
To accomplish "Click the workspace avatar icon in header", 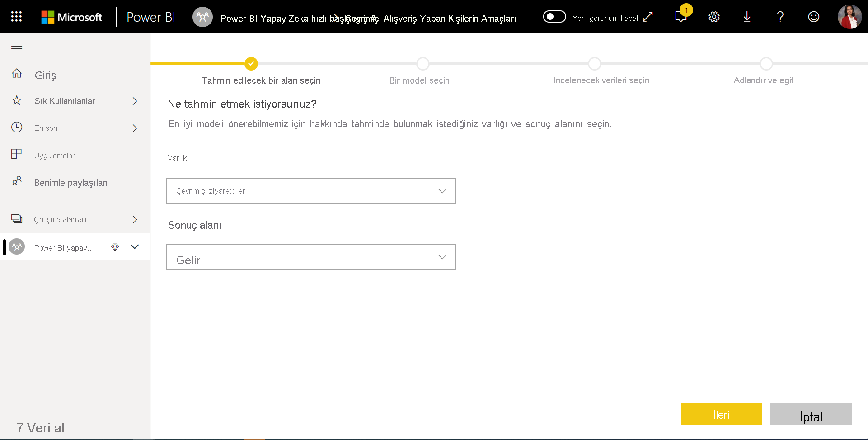I will coord(202,17).
